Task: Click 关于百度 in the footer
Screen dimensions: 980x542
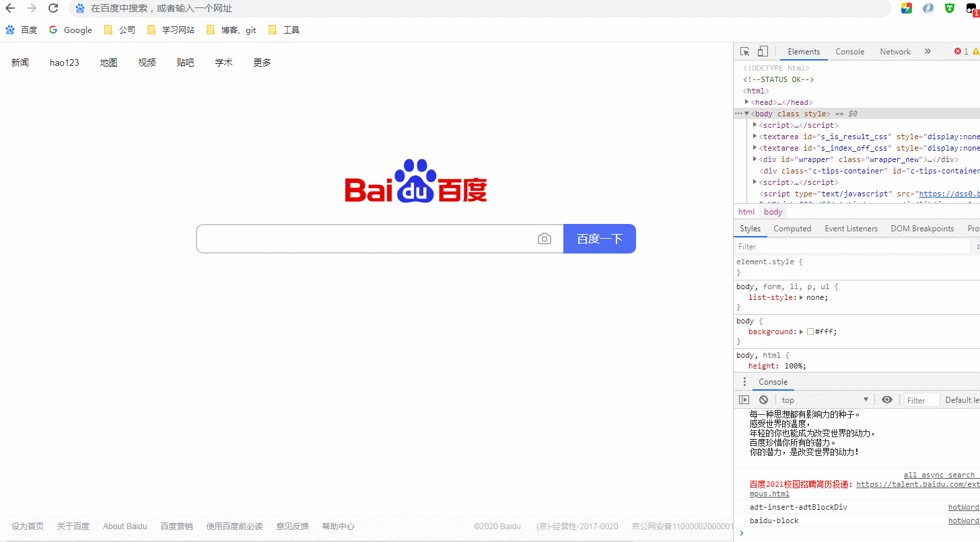Action: point(73,527)
